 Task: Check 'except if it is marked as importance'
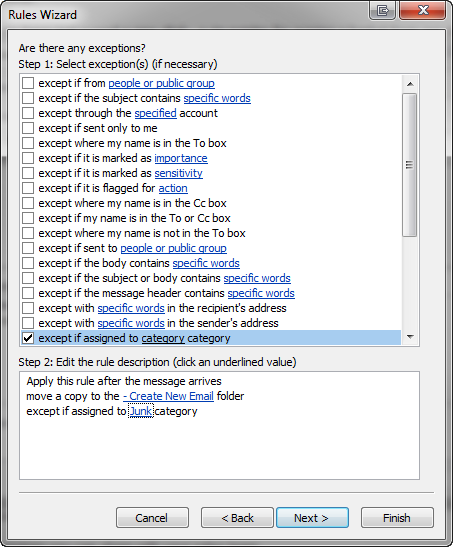(28, 158)
